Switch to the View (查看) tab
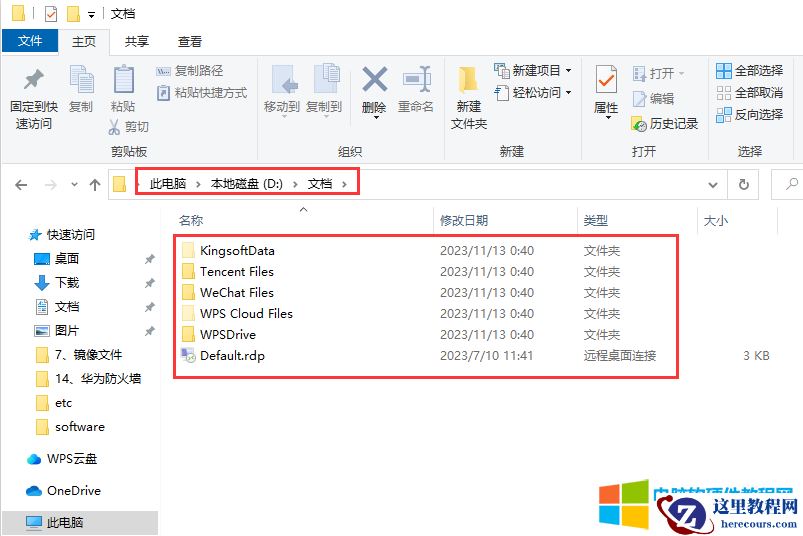 189,41
